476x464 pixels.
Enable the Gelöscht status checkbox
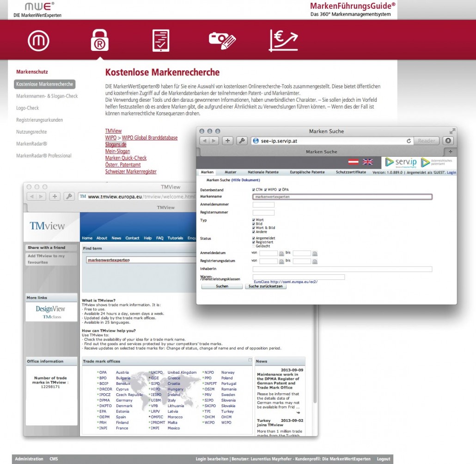(x=254, y=246)
